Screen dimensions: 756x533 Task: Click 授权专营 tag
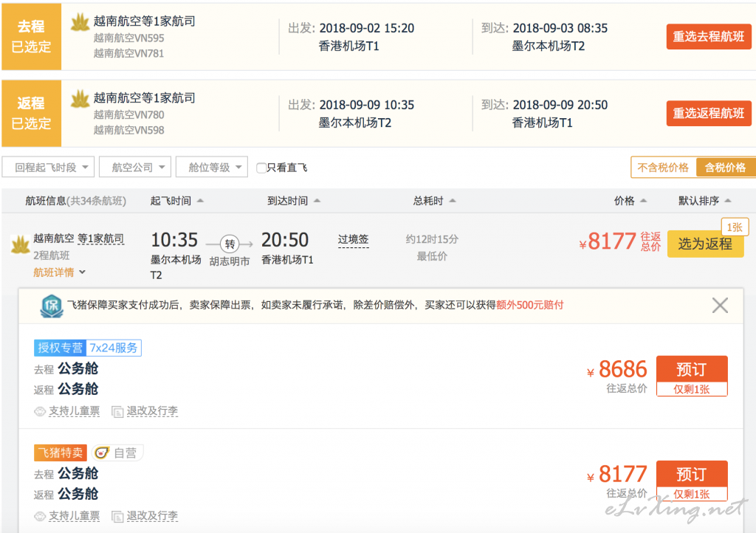coord(61,348)
